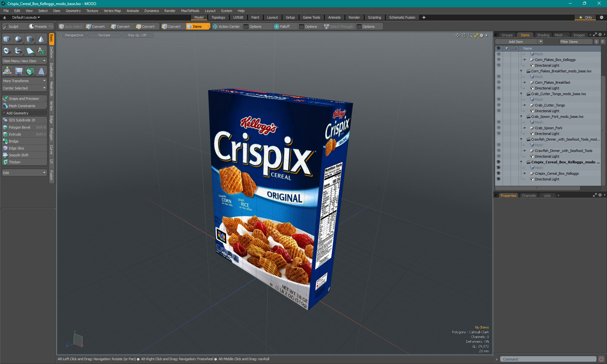Open viewport settings gear icon
The image size is (607, 364).
point(481,35)
